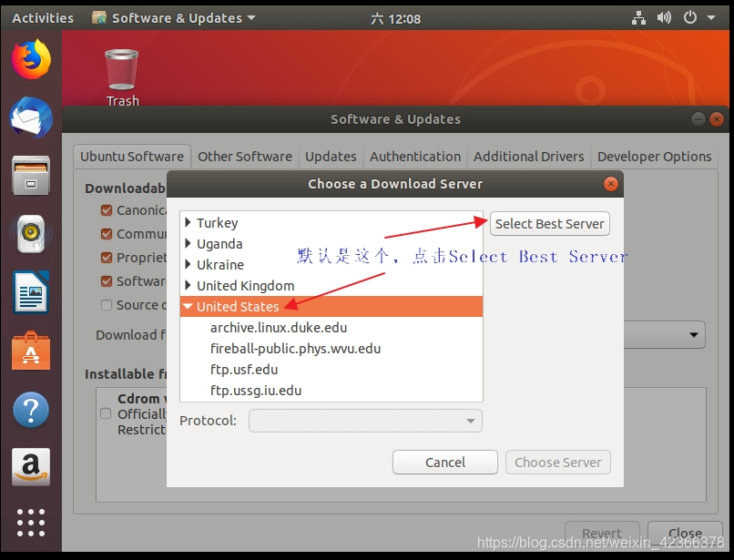Viewport: 734px width, 560px height.
Task: Expand the United Kingdom server list
Action: (x=188, y=285)
